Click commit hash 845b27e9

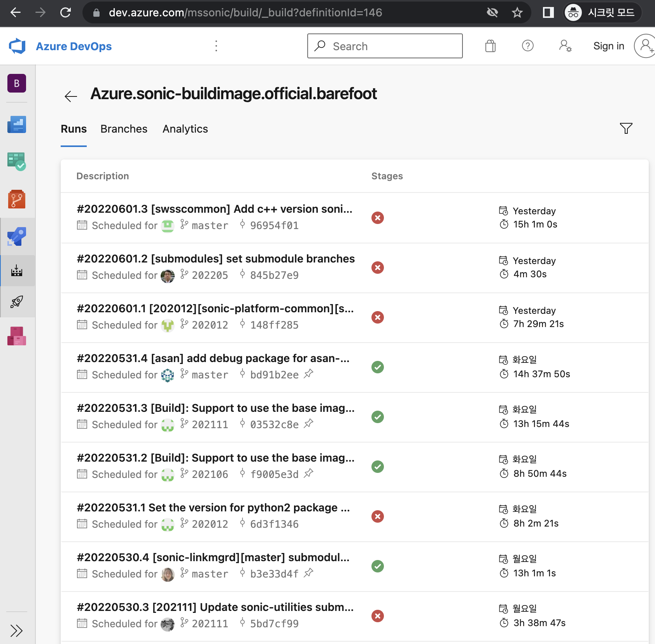pos(274,275)
